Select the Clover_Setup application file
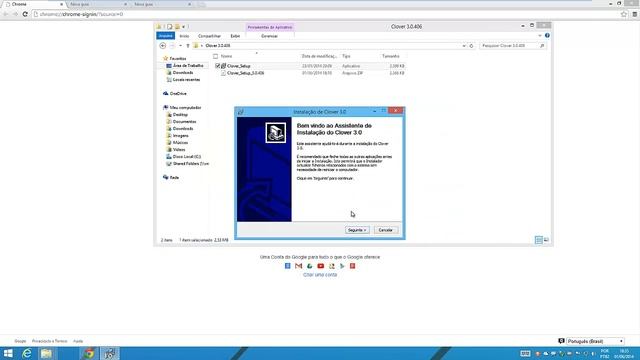 click(239, 66)
